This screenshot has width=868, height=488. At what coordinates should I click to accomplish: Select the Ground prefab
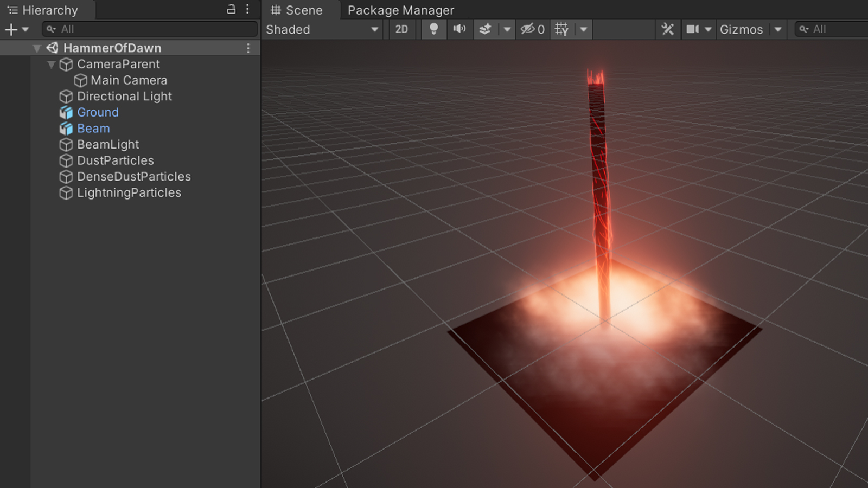coord(98,112)
